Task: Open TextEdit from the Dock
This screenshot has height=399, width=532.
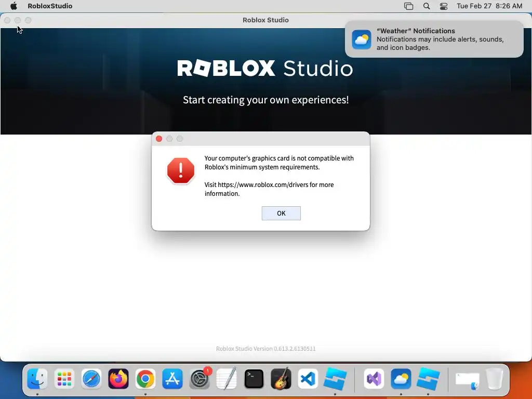Action: (227, 379)
